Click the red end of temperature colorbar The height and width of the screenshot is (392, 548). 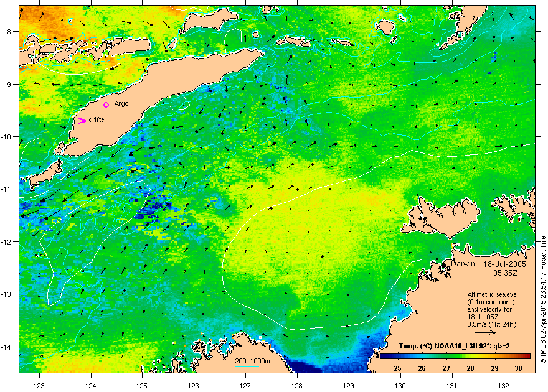(526, 357)
